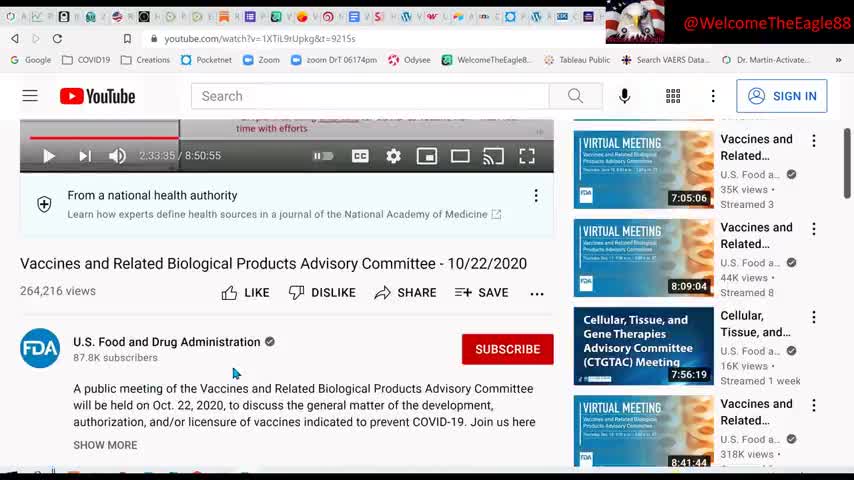Open settings three-dot menu beside Sign In
Image resolution: width=854 pixels, height=480 pixels.
[x=713, y=96]
